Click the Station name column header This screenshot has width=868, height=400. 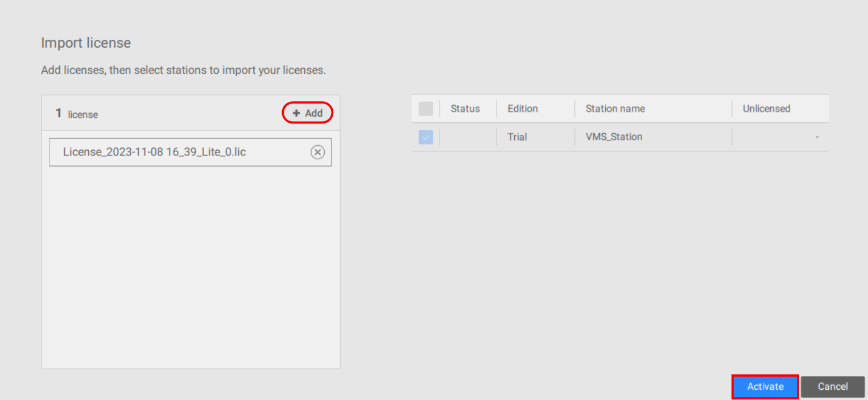pos(615,109)
